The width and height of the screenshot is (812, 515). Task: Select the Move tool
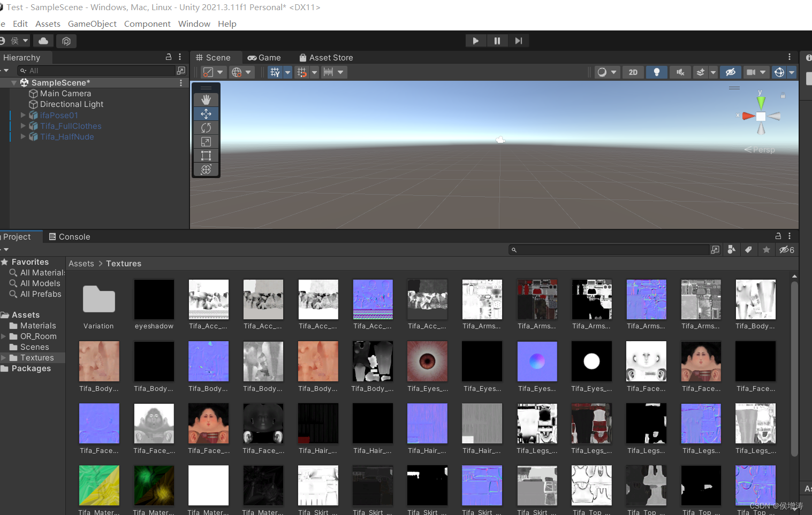tap(206, 114)
